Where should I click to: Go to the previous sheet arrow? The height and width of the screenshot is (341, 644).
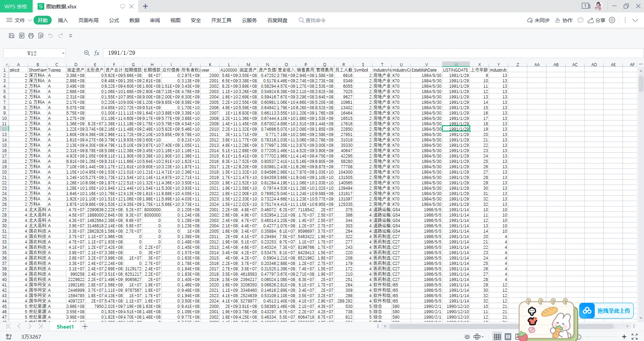click(x=19, y=326)
